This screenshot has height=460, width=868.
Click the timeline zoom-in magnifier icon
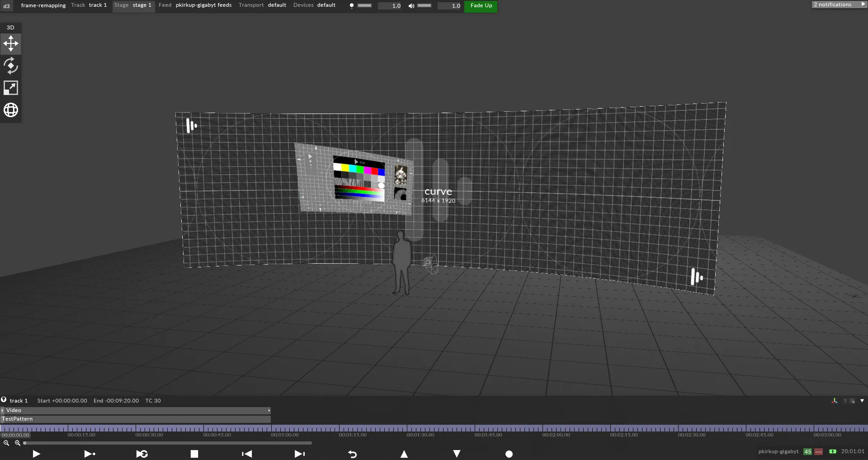pyautogui.click(x=18, y=443)
